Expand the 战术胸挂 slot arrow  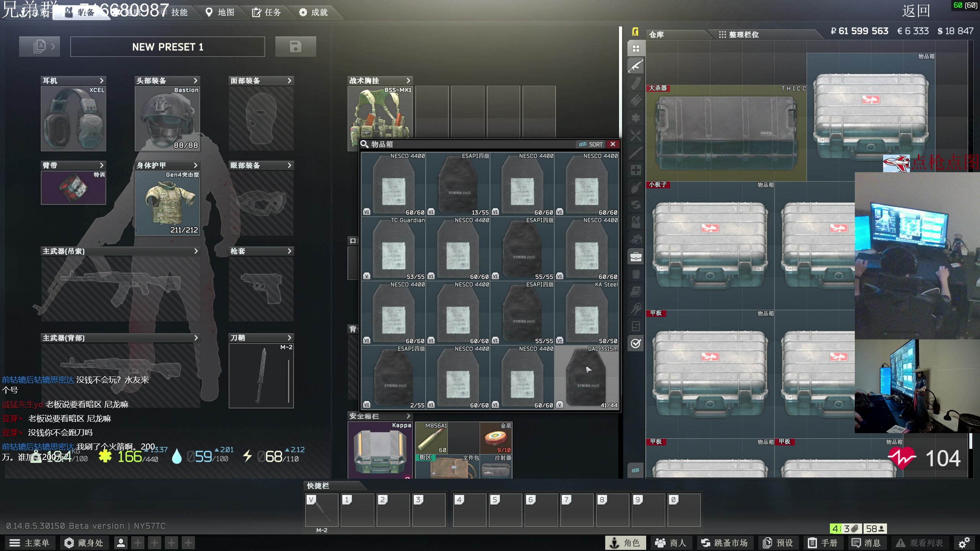click(408, 81)
